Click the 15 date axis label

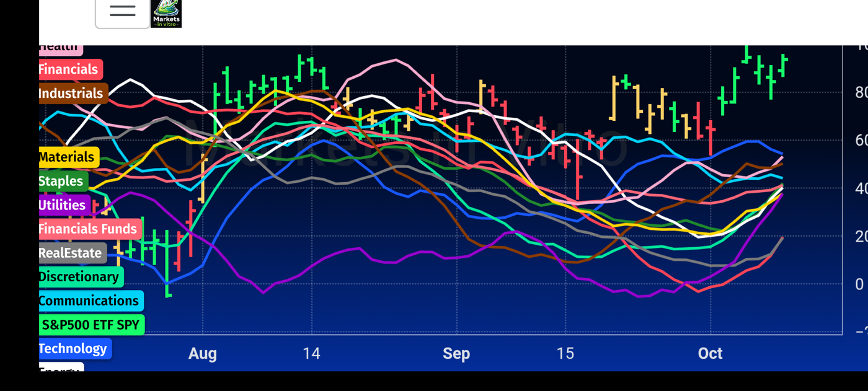coord(565,354)
